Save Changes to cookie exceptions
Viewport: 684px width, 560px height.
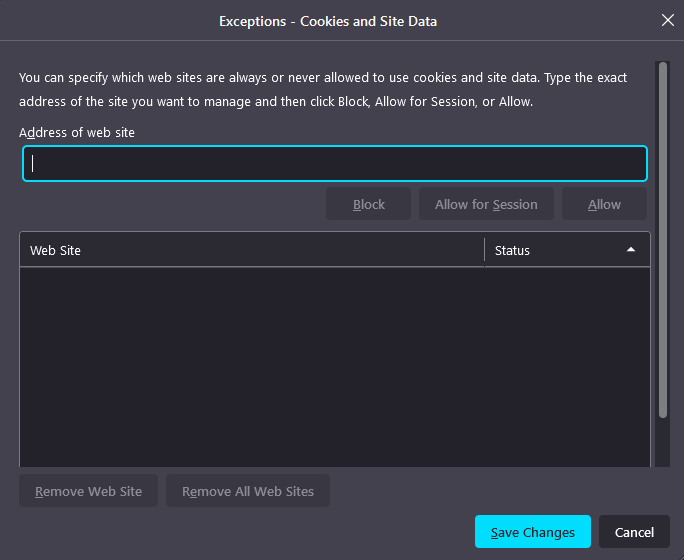(x=533, y=532)
